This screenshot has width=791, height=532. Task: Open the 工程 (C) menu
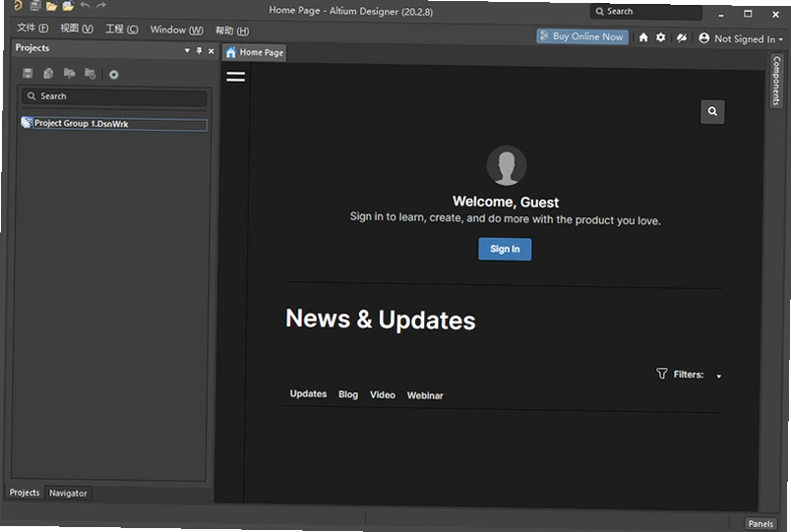pyautogui.click(x=122, y=29)
